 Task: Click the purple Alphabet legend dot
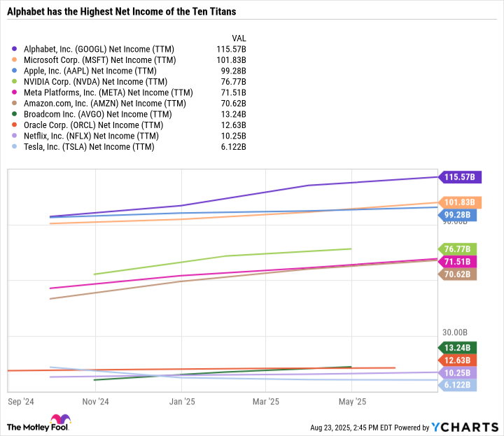(x=15, y=49)
